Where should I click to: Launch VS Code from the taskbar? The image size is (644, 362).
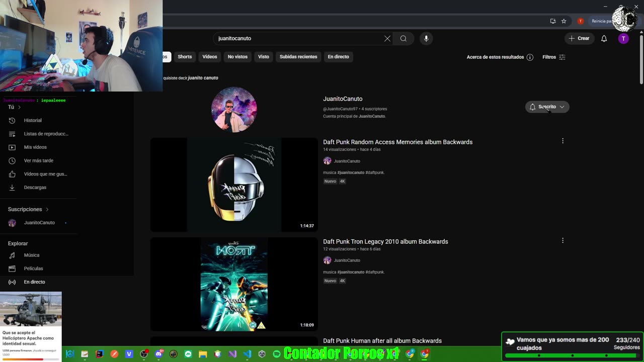(247, 354)
